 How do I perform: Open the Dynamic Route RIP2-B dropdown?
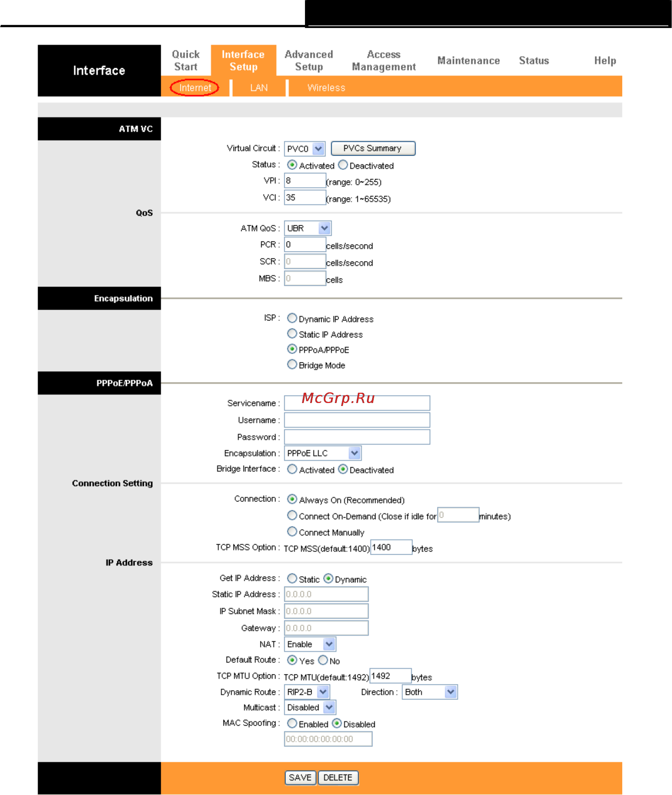307,692
